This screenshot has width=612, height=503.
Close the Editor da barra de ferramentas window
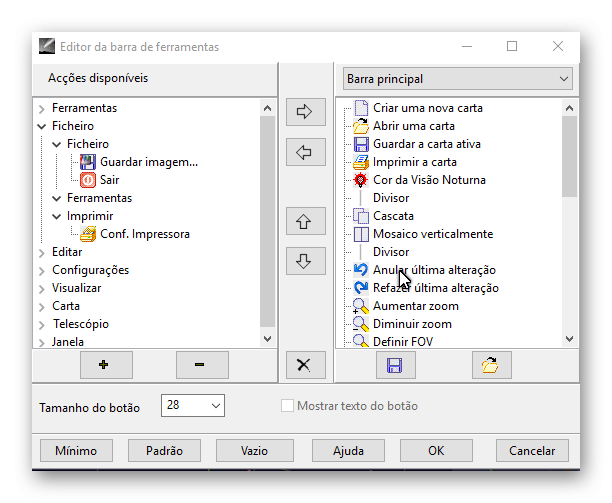558,46
